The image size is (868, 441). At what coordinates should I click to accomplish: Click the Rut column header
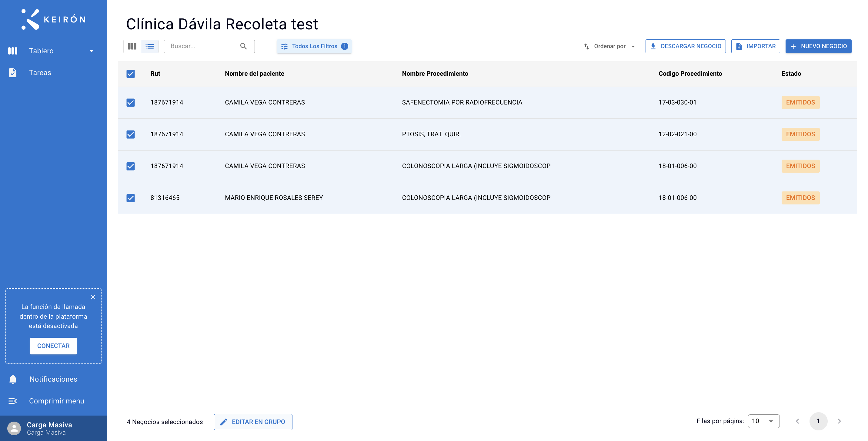coord(155,74)
